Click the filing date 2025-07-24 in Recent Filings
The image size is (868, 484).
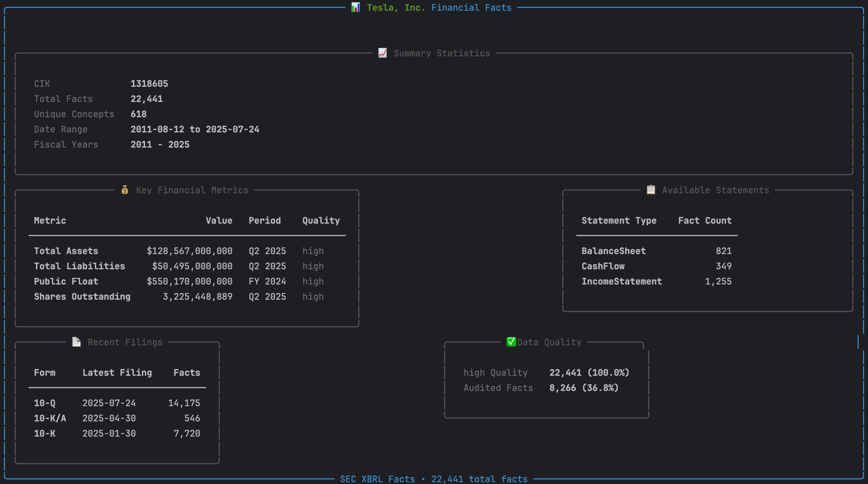click(x=109, y=403)
